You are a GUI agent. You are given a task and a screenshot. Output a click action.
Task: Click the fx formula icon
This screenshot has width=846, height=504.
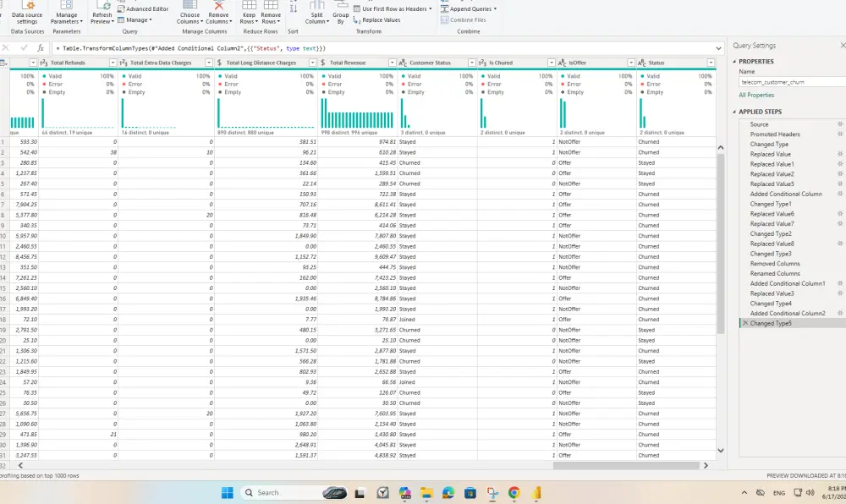coord(41,48)
